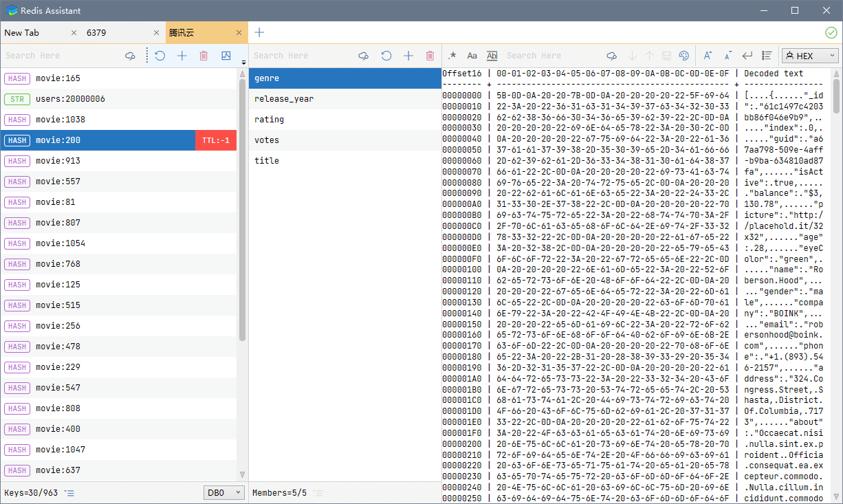Focus the keys Search Here field
This screenshot has height=504, width=843.
(x=62, y=56)
